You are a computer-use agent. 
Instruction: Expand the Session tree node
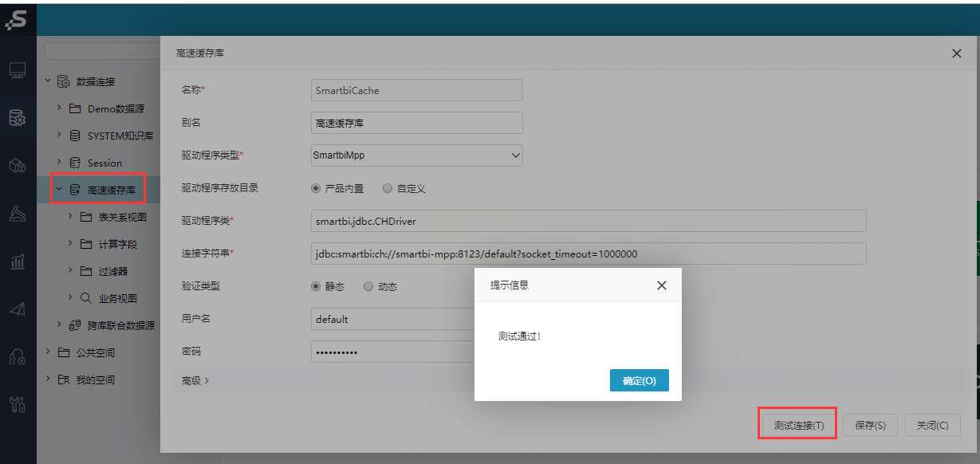[x=59, y=162]
